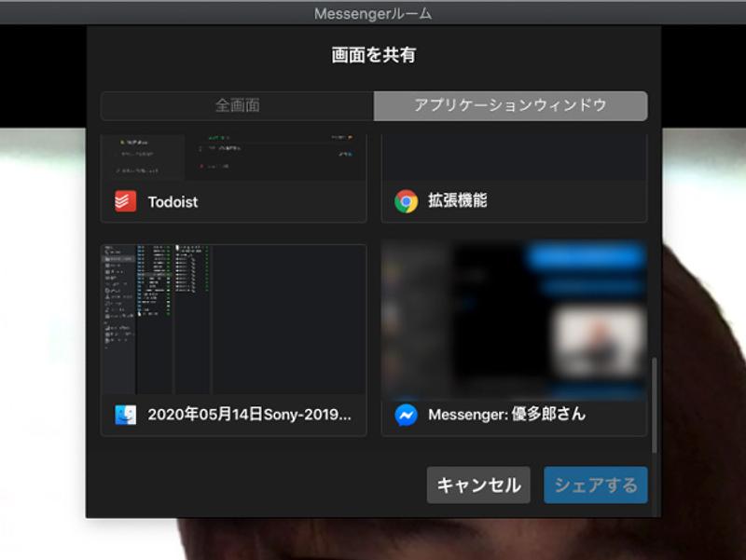Pick the Finder window 2020年05月14日Sony thumbnail

coord(234,319)
